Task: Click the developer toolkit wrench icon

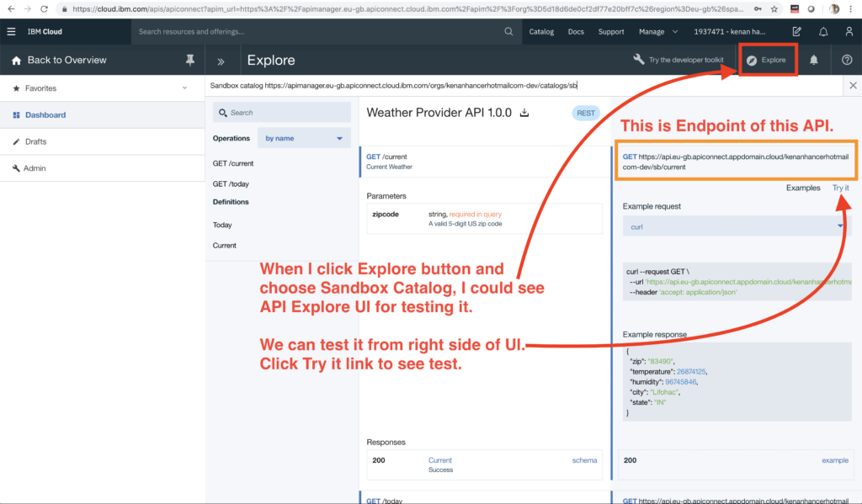Action: click(638, 60)
